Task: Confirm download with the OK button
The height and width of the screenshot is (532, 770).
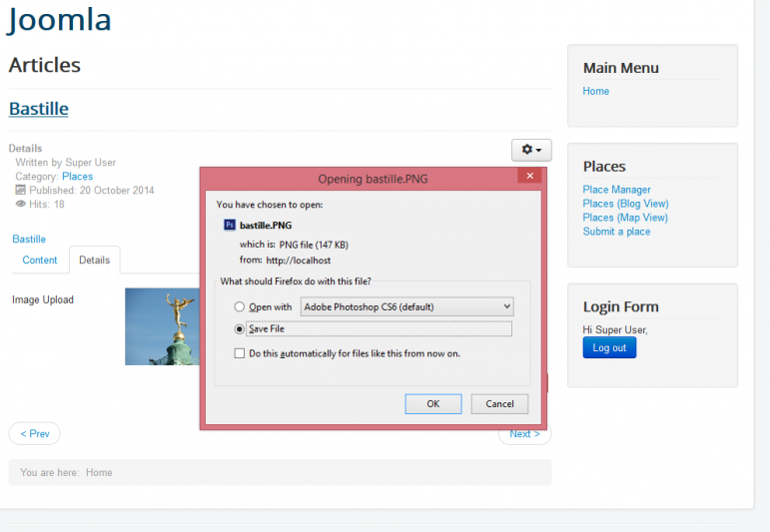Action: [433, 404]
